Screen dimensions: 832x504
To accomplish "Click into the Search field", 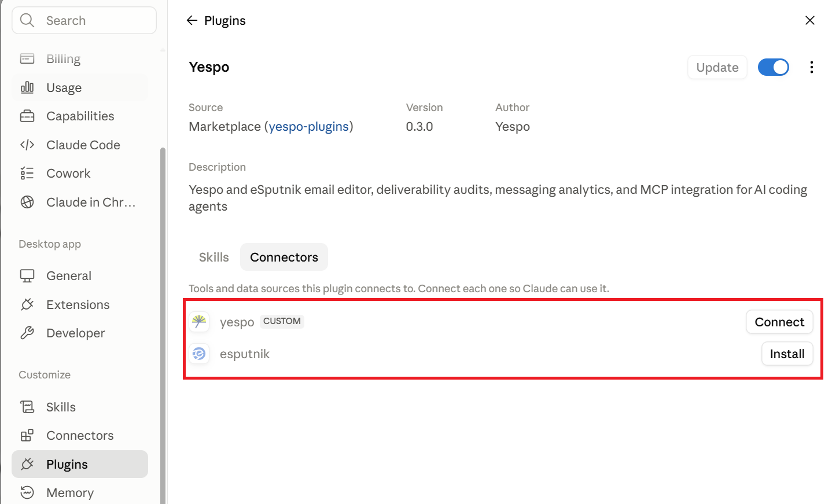I will (x=84, y=20).
